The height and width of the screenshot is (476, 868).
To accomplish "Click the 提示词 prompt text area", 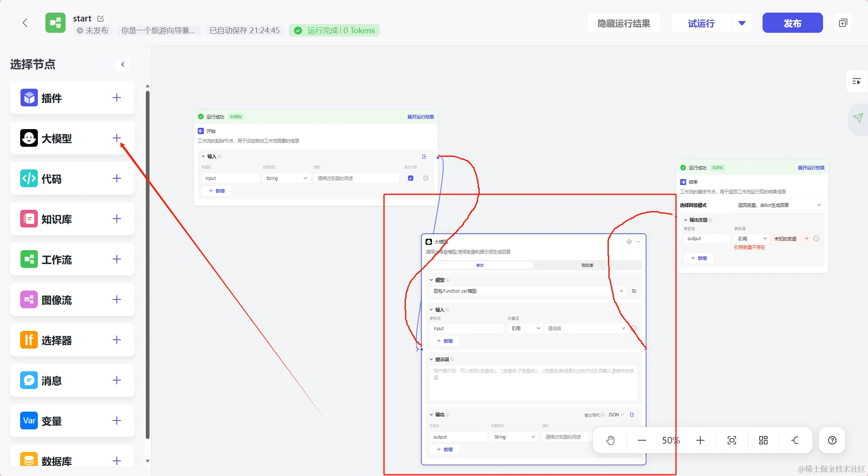I will click(534, 383).
